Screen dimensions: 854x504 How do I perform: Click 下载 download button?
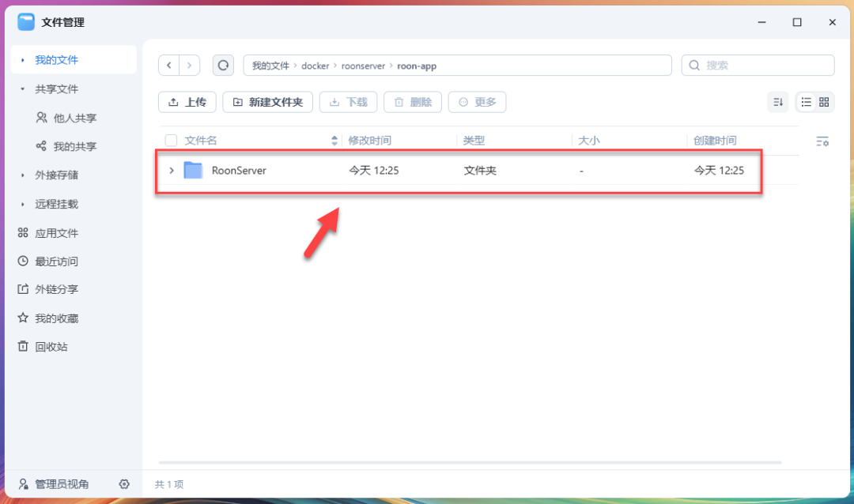(x=348, y=102)
